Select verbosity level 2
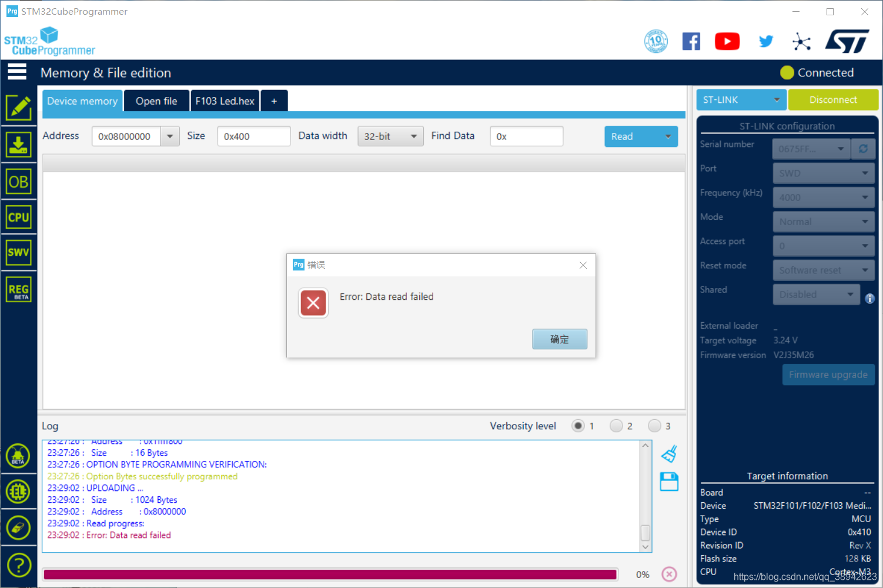 click(x=616, y=426)
